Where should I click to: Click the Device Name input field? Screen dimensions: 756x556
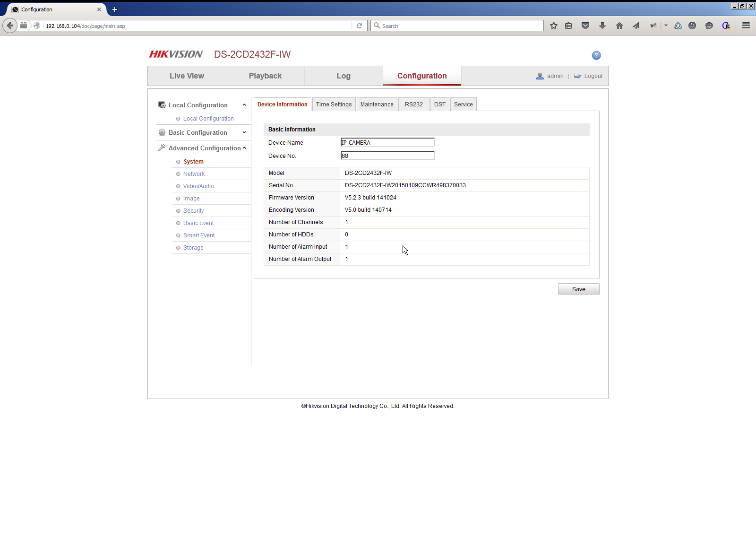click(x=387, y=142)
